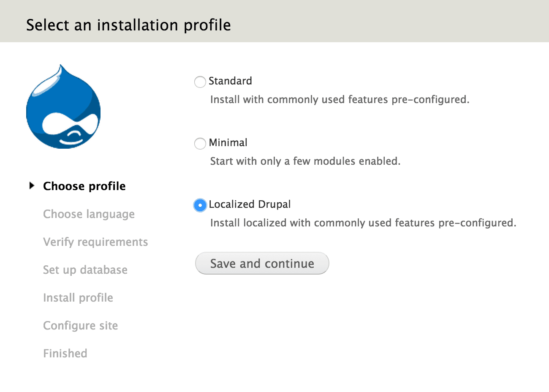Click the "Start with only a few modules" description

point(305,161)
